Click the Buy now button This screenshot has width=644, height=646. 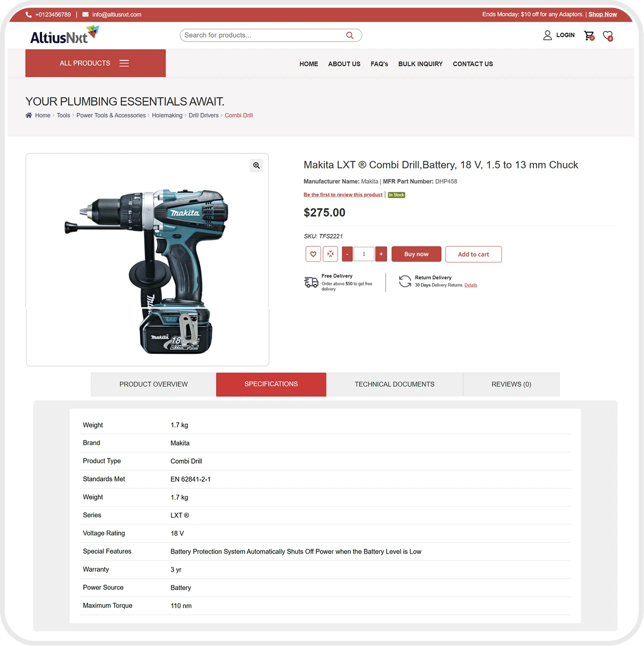tap(417, 254)
